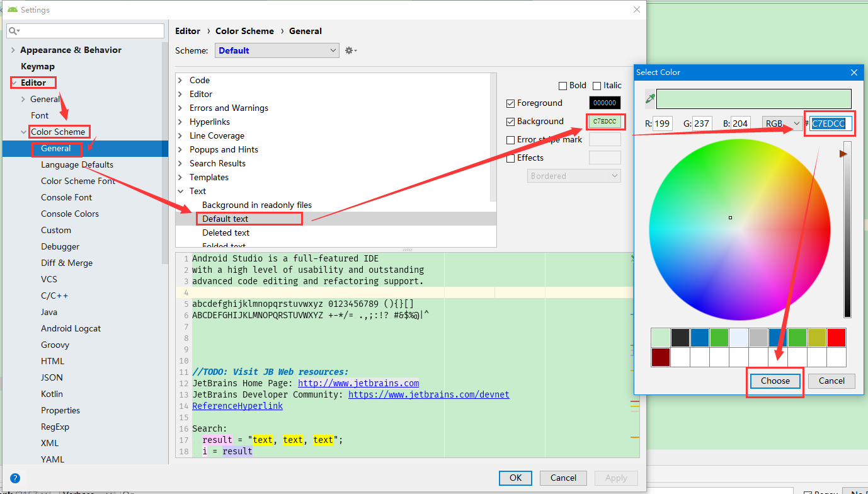The image size is (868, 494).
Task: Open the Scheme Default dropdown
Action: 277,50
